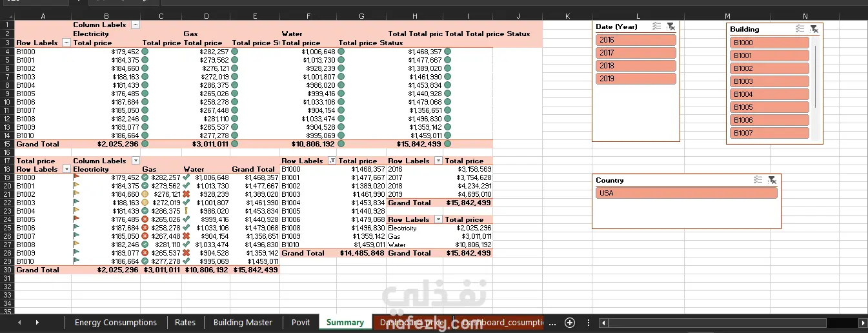Image resolution: width=868 pixels, height=333 pixels.
Task: Toggle multi-select in Date (Year) slicer
Action: point(656,26)
